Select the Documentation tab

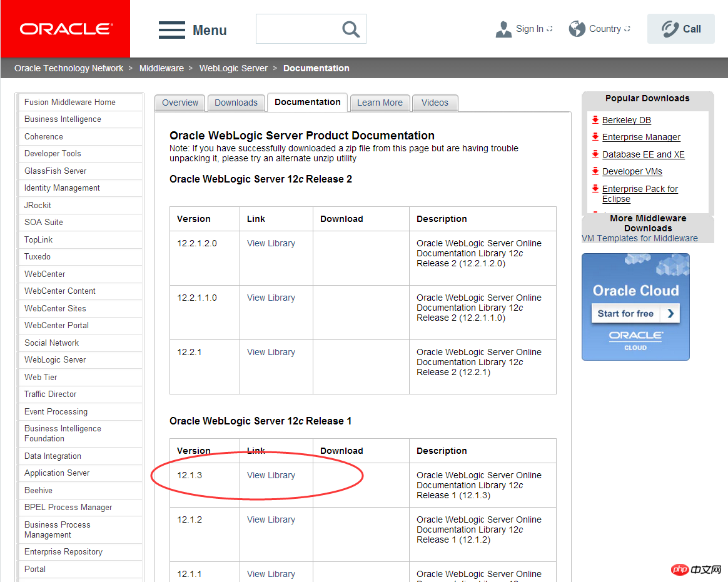307,102
